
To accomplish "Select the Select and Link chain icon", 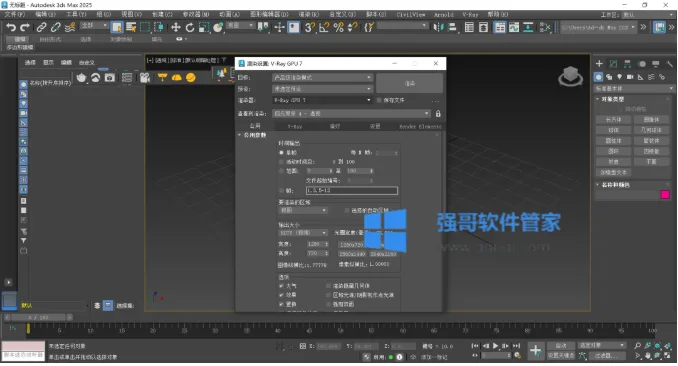I will 41,27.
